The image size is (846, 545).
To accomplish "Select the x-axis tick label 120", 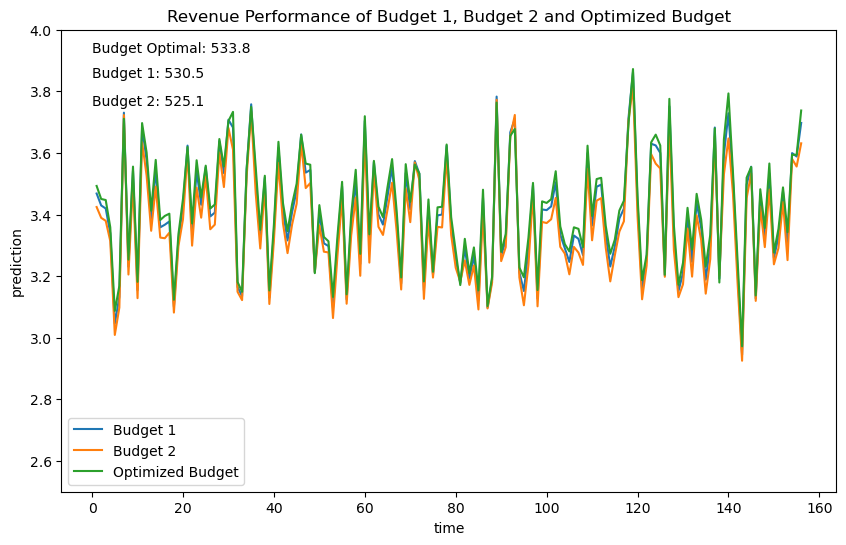I will tap(638, 508).
